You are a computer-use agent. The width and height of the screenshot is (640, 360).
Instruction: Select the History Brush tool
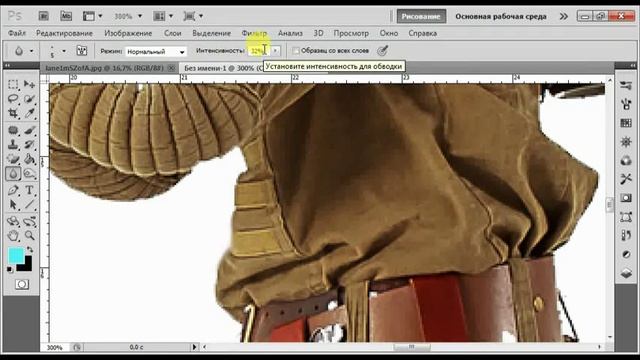pos(29,145)
